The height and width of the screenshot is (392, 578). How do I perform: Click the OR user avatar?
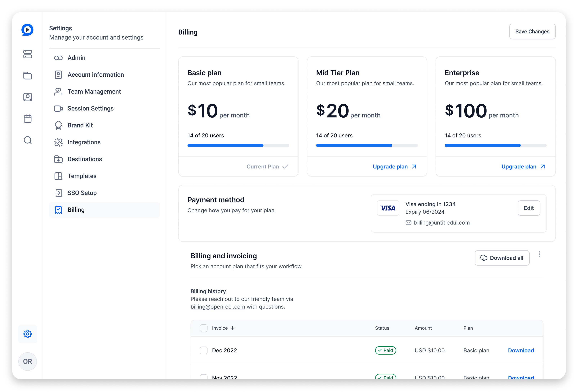coord(27,361)
